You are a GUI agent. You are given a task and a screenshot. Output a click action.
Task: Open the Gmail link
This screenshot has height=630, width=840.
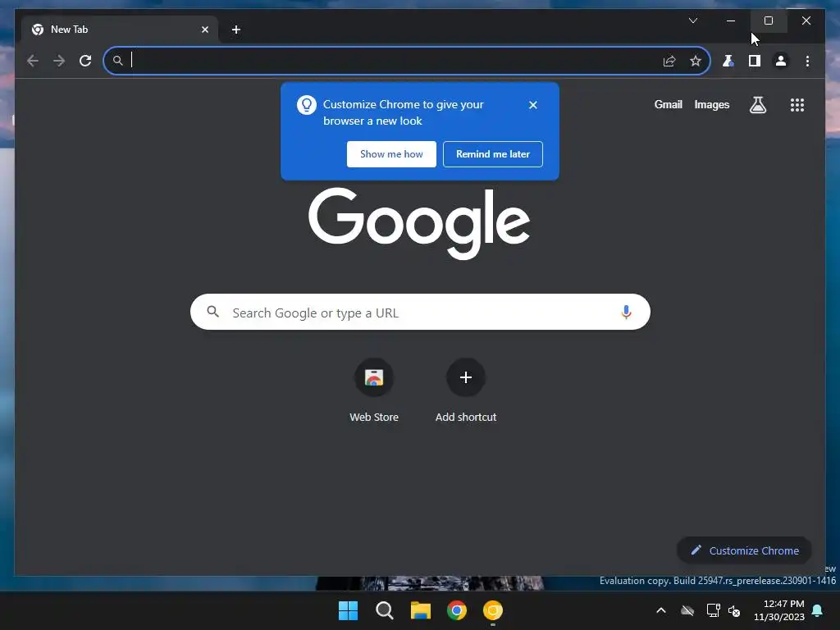pos(668,104)
